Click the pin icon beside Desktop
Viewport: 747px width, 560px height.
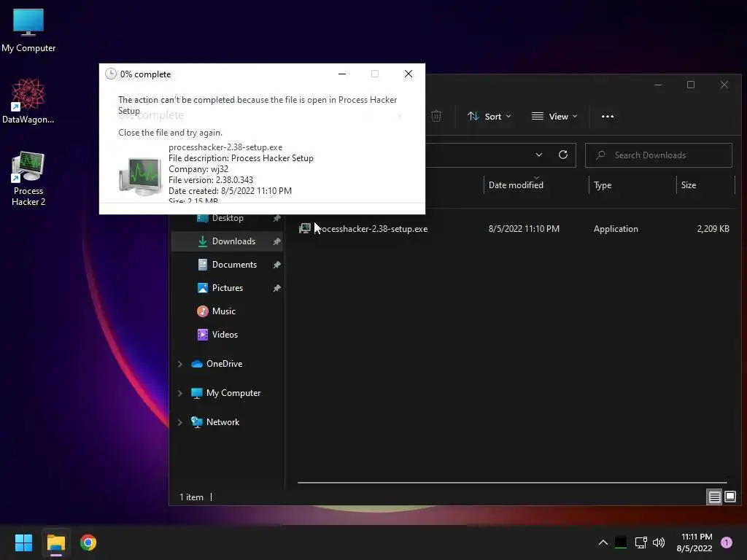[276, 218]
